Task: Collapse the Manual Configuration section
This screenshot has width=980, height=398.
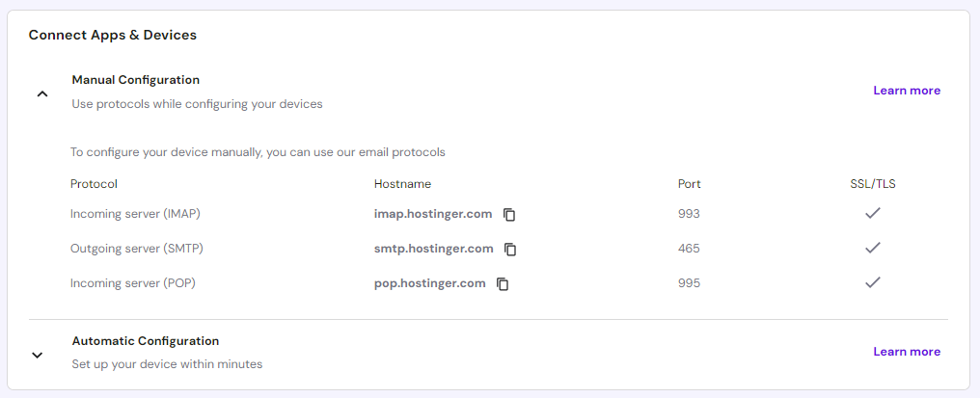Action: point(41,93)
